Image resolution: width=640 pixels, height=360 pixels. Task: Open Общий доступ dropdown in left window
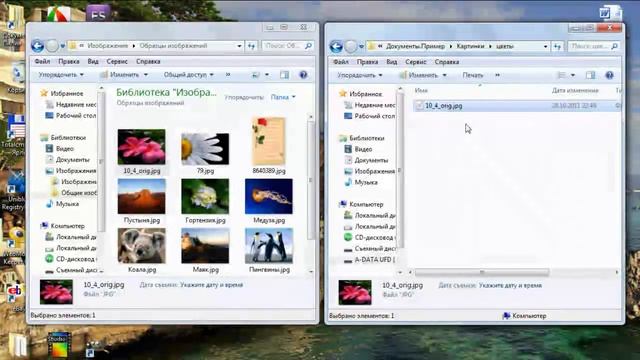pos(189,75)
